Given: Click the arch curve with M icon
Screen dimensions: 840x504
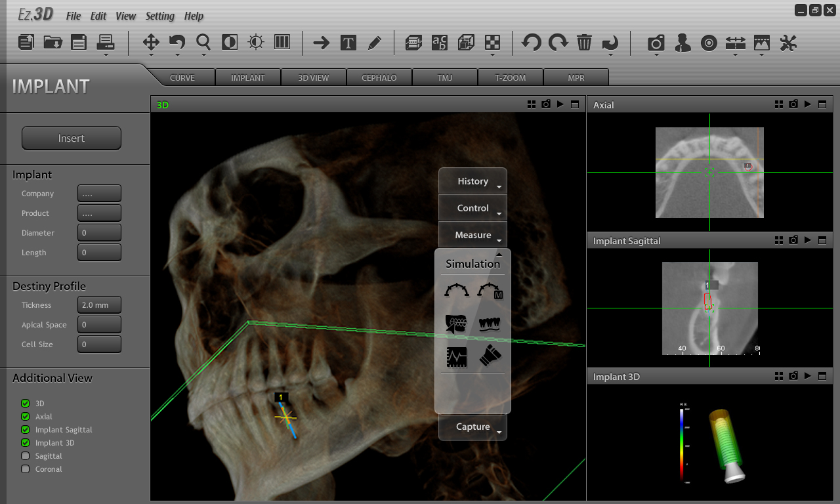Looking at the screenshot, I should coord(490,290).
